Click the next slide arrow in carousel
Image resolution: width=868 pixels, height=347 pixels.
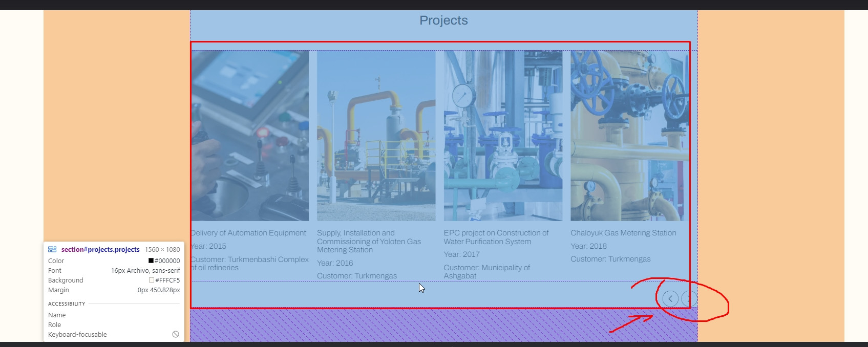click(x=689, y=298)
